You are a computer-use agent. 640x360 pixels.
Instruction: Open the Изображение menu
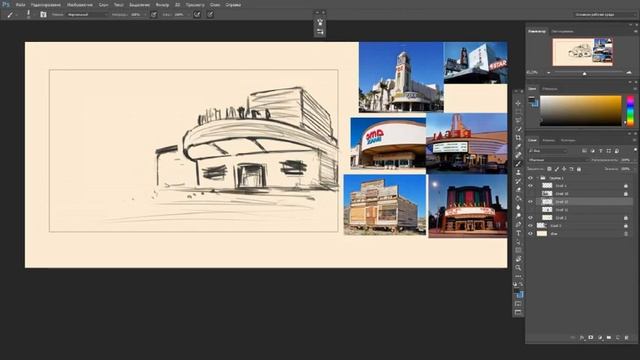point(80,5)
